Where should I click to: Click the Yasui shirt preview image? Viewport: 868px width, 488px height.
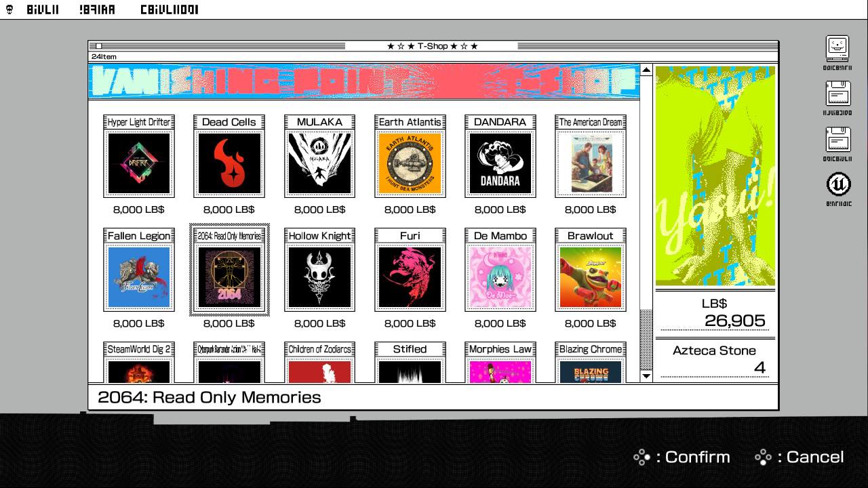(715, 176)
